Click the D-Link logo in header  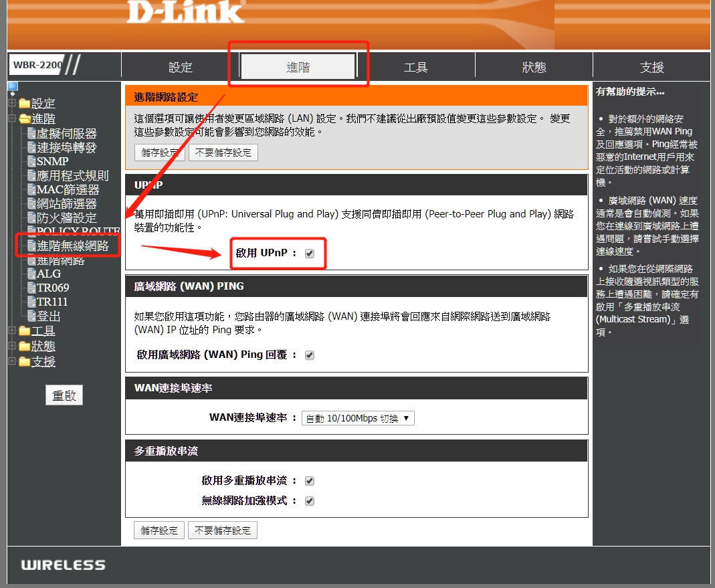185,12
